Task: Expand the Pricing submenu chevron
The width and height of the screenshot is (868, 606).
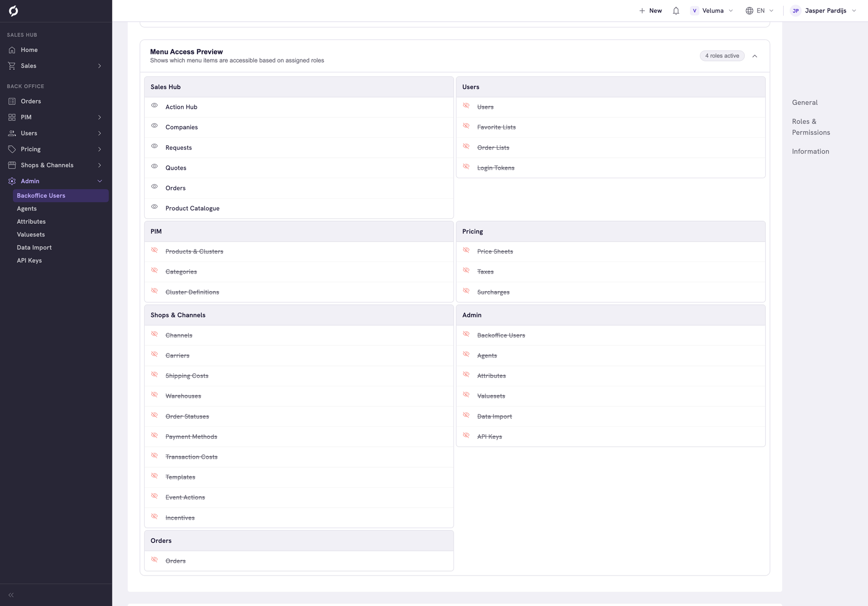Action: point(100,149)
